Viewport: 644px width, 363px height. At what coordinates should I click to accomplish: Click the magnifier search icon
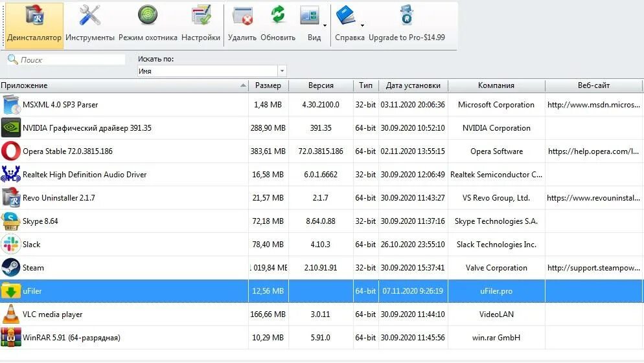[x=12, y=60]
